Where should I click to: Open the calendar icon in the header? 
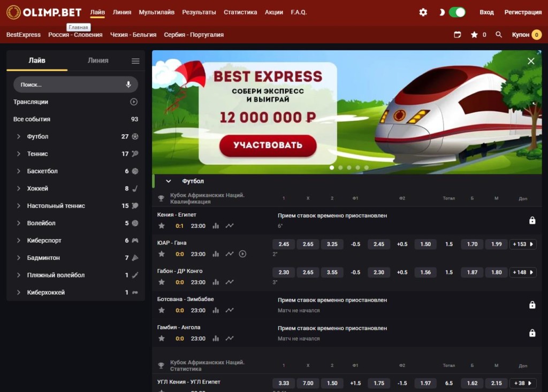(457, 35)
